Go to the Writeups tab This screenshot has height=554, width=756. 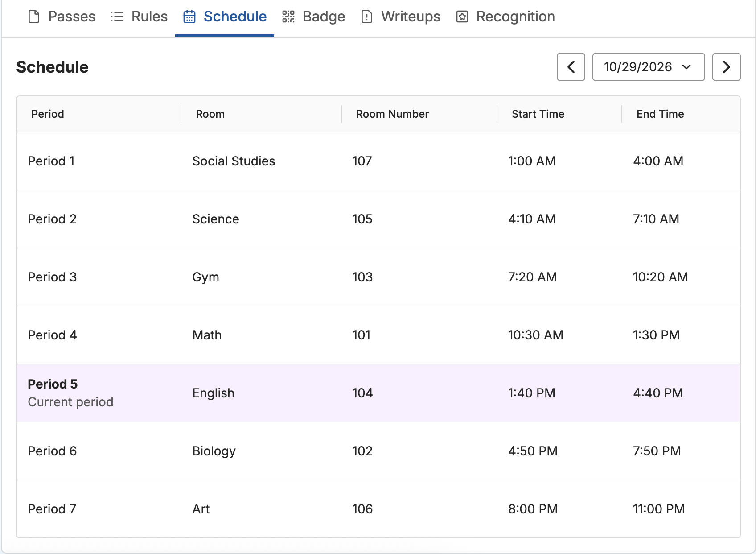tap(400, 17)
